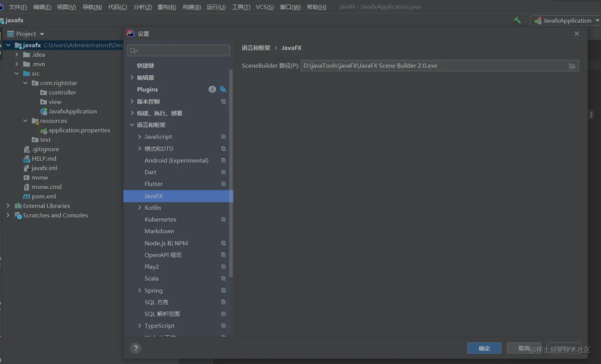Viewport: 601px width, 364px height.
Task: Select 快捷键 in settings list
Action: tap(145, 65)
